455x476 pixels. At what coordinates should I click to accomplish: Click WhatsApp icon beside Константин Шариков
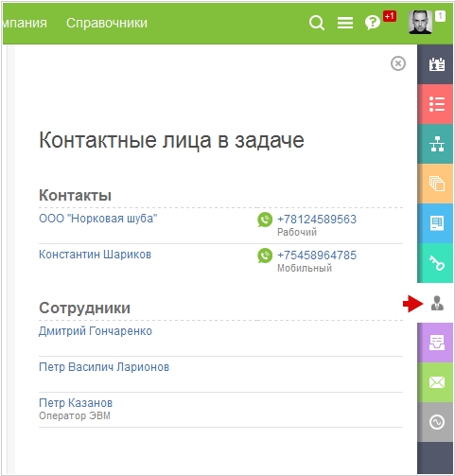tap(265, 256)
